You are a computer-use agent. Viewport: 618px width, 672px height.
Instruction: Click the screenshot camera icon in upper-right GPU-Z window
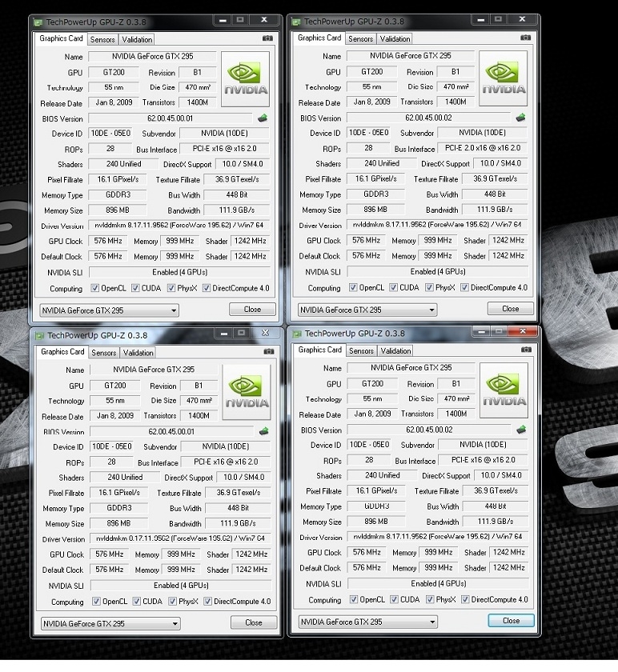point(526,38)
